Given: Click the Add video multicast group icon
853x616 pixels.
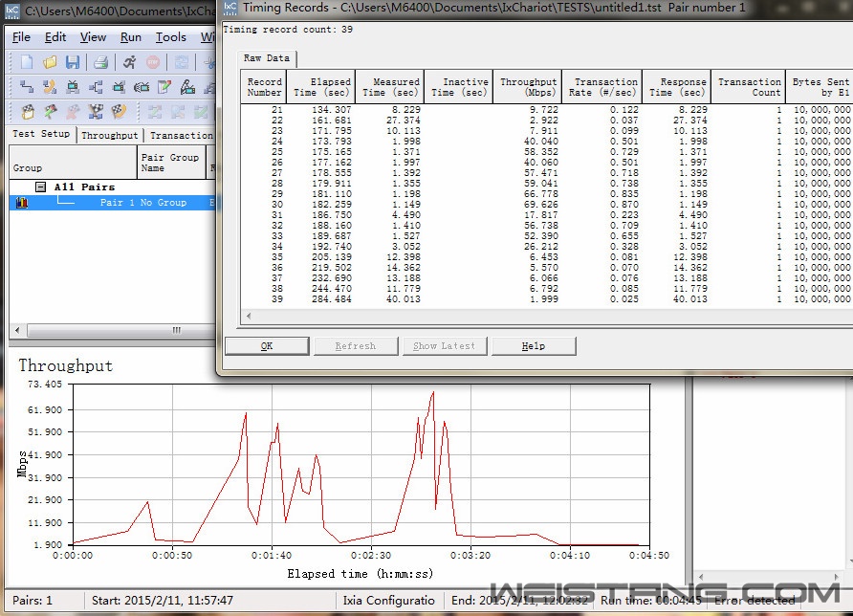Looking at the screenshot, I should pos(118,86).
